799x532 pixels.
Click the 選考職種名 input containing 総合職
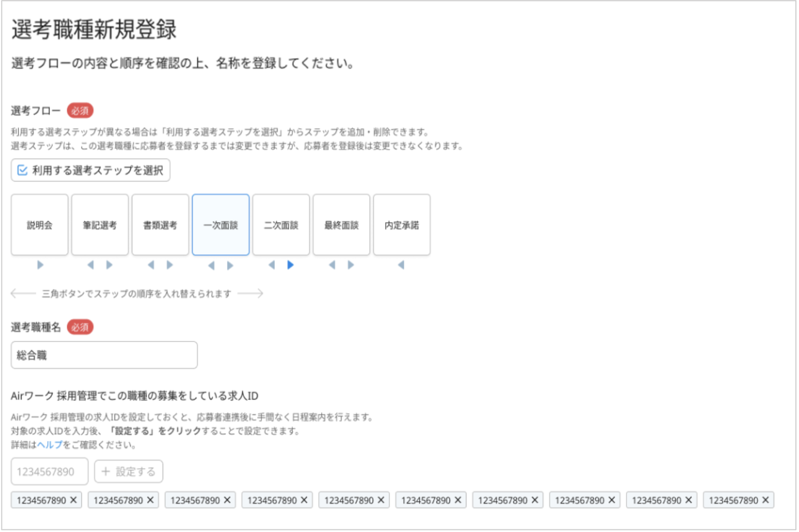[104, 355]
